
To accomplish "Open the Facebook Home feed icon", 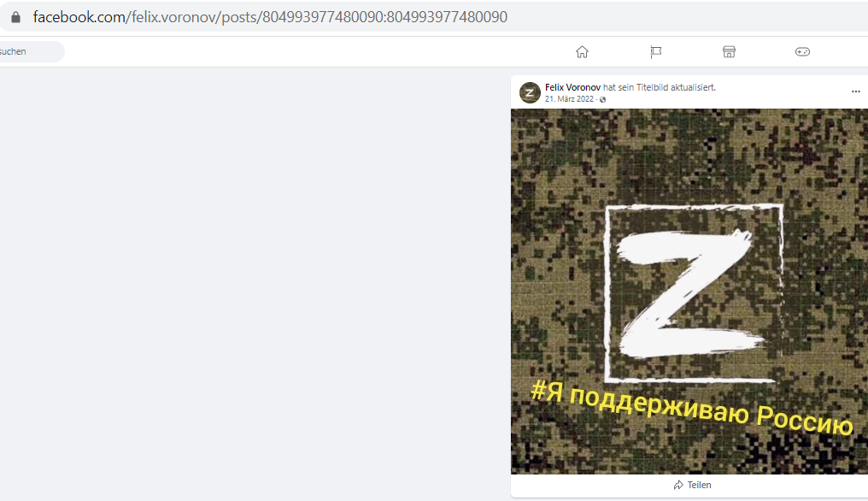I will pos(582,52).
